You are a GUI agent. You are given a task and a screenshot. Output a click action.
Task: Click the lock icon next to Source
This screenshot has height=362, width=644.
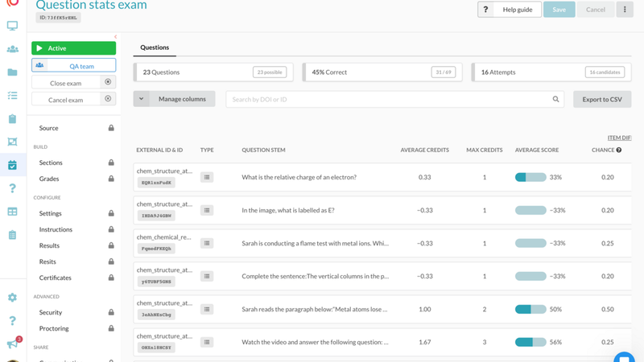tap(111, 128)
